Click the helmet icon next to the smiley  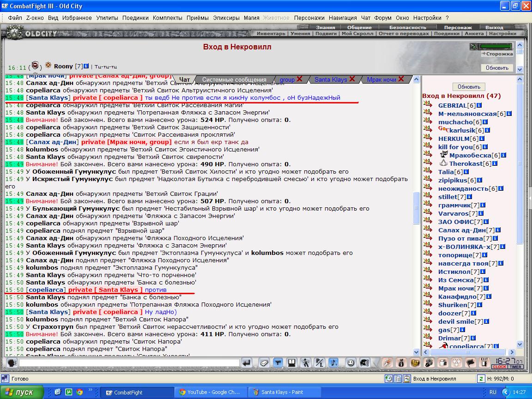click(365, 363)
